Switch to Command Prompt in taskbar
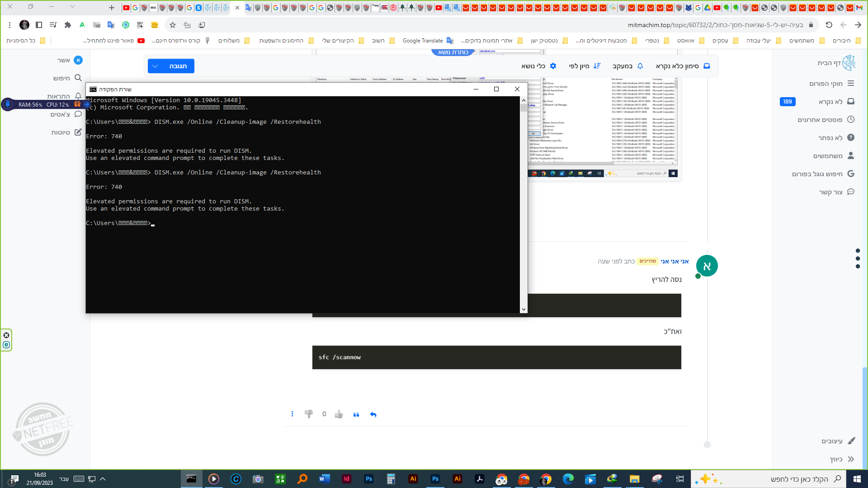This screenshot has height=488, width=868. tap(192, 479)
